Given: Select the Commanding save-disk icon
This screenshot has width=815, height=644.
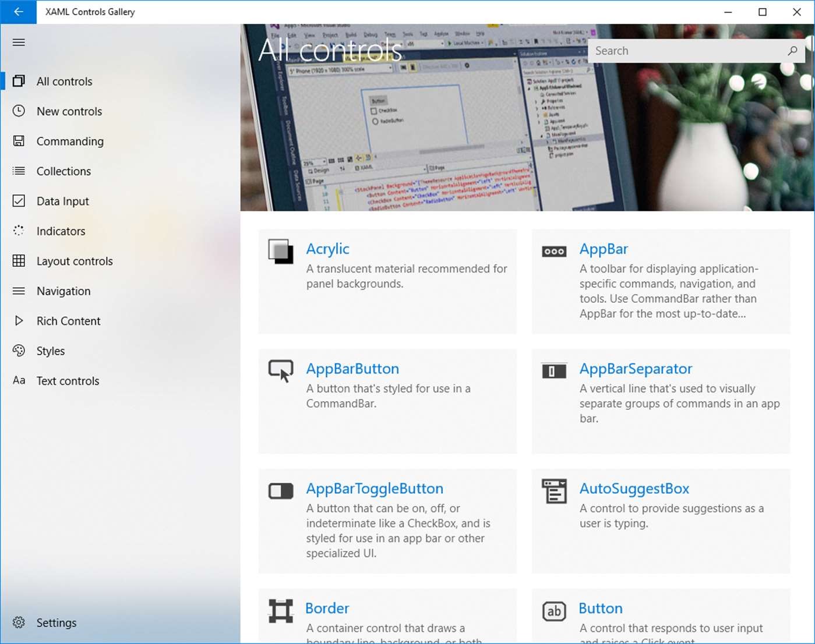Looking at the screenshot, I should 19,141.
